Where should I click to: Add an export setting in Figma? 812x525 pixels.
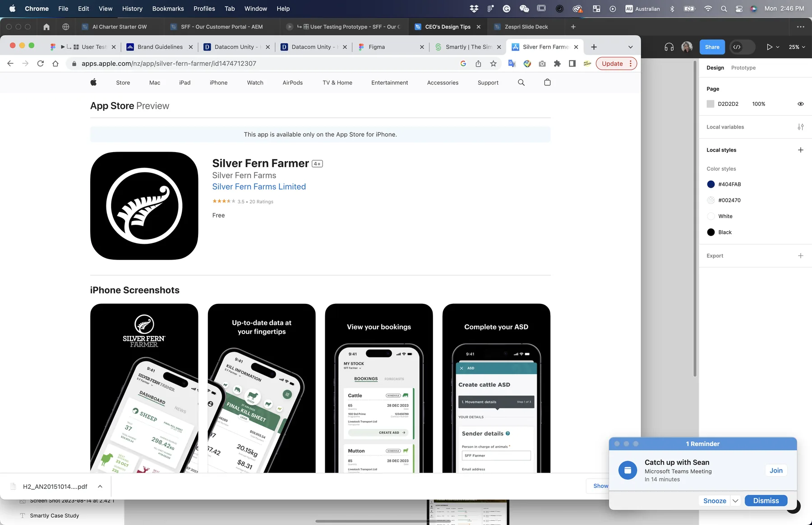pyautogui.click(x=800, y=256)
